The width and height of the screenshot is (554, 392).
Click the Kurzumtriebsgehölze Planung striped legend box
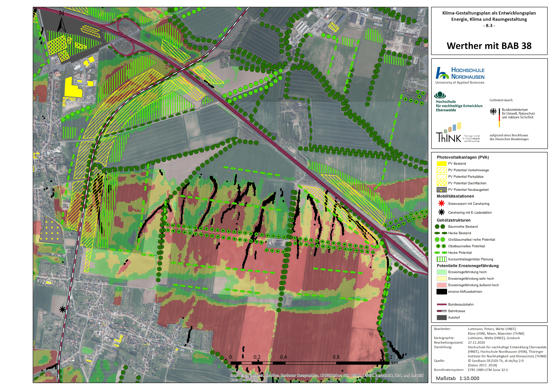[x=442, y=259]
